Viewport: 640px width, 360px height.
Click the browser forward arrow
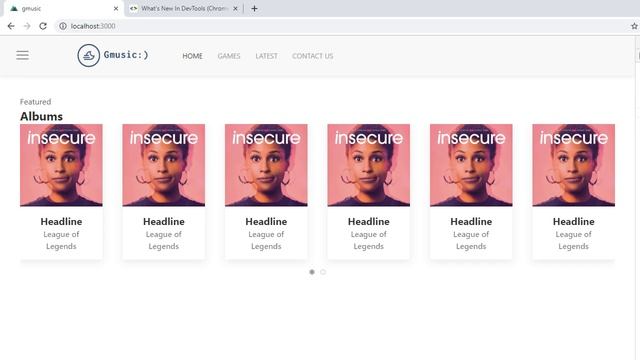coord(27,26)
